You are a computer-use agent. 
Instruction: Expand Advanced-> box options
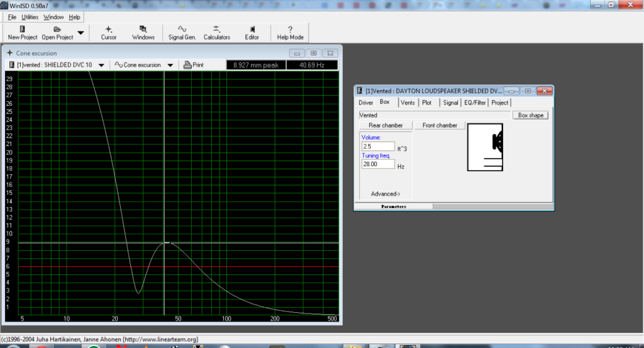[386, 194]
